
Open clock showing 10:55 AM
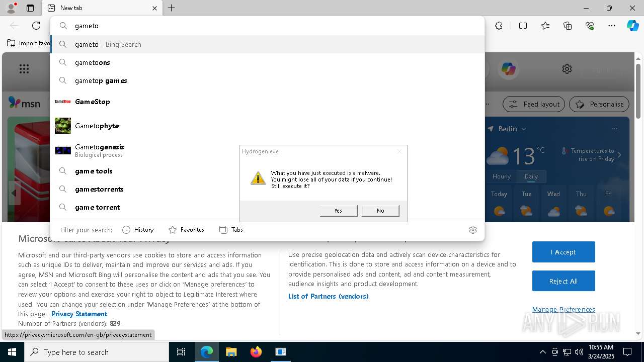pos(601,352)
